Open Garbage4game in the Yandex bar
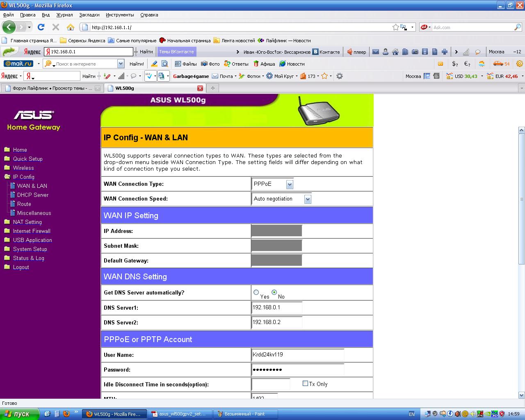 191,76
